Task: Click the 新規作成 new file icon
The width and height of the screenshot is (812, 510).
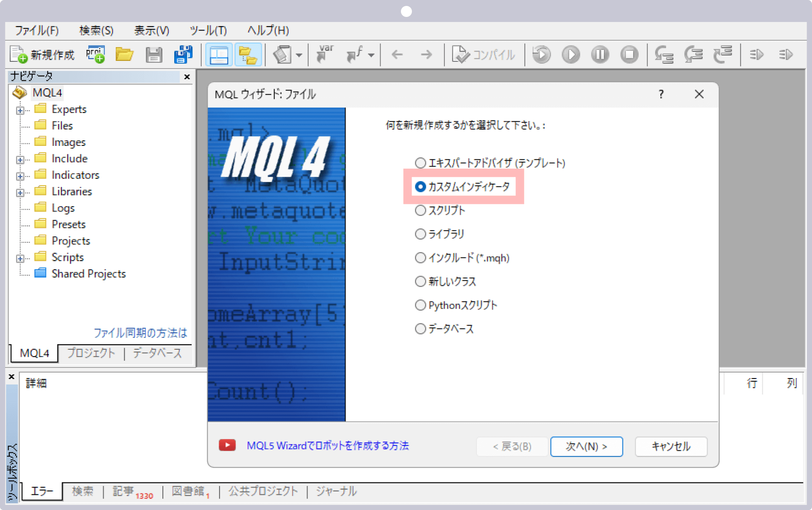Action: click(41, 55)
